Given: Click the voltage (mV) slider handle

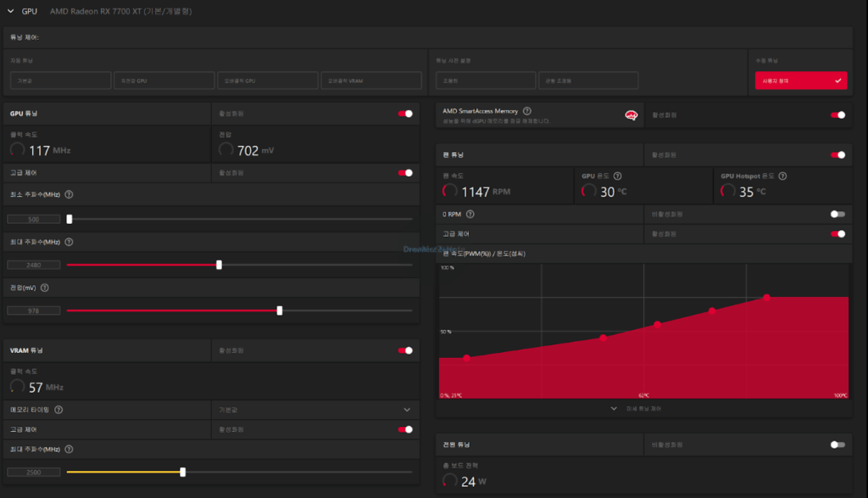Looking at the screenshot, I should 280,311.
